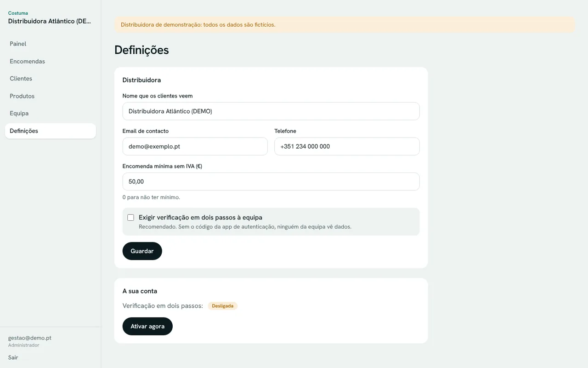Click the Encomenda mínima sem IVA field
This screenshot has height=368, width=588.
(271, 182)
